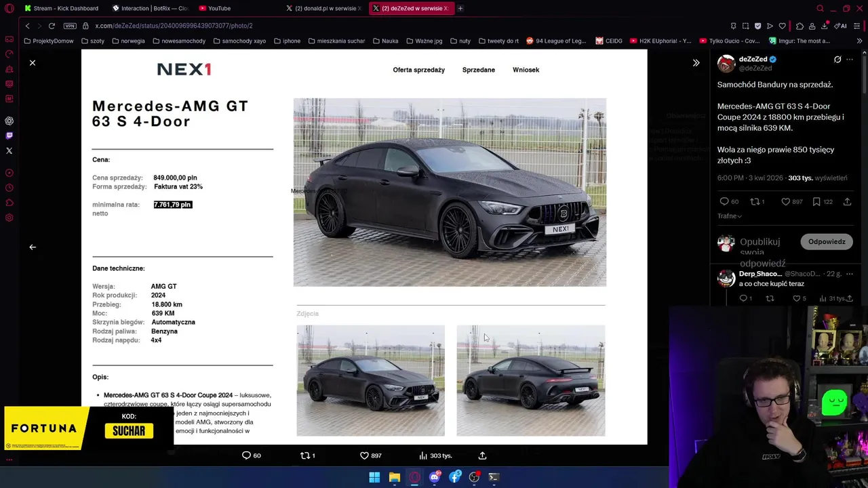Open File Explorer from the taskbar

click(394, 477)
